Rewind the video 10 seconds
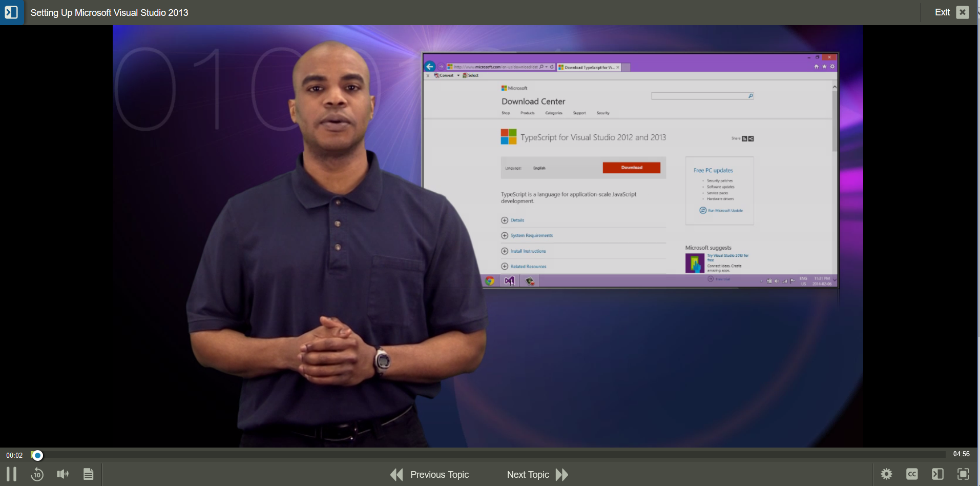Viewport: 980px width, 486px height. click(x=37, y=474)
